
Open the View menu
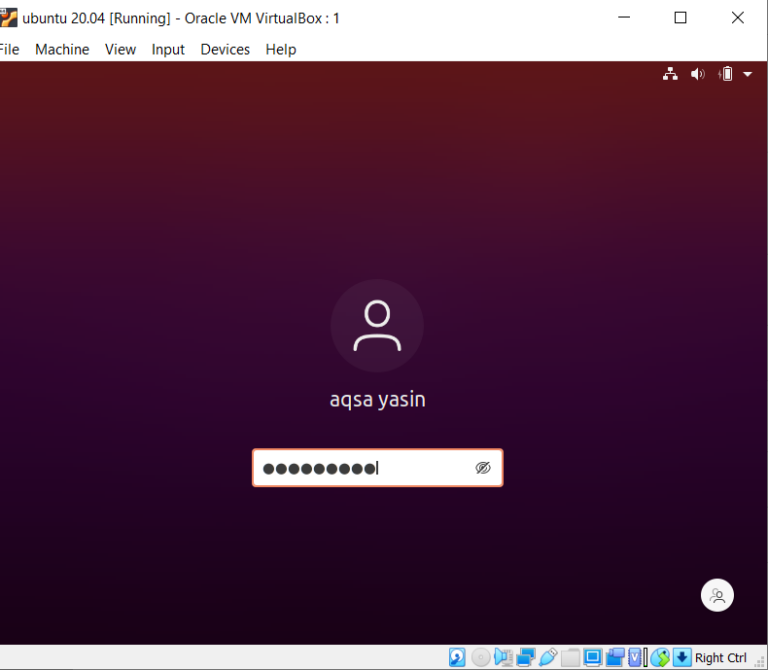point(120,49)
